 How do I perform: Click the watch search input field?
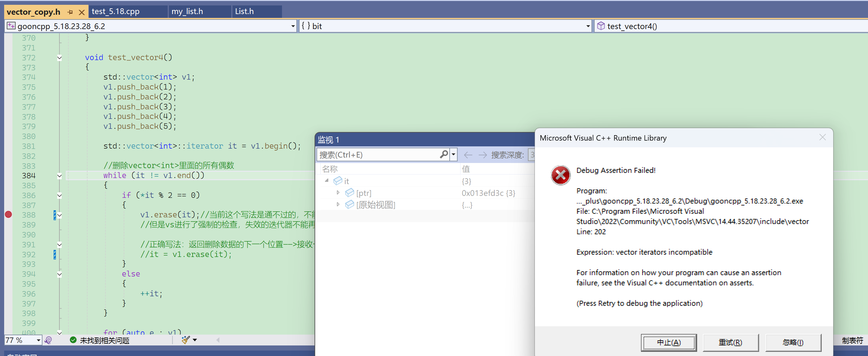pyautogui.click(x=377, y=155)
